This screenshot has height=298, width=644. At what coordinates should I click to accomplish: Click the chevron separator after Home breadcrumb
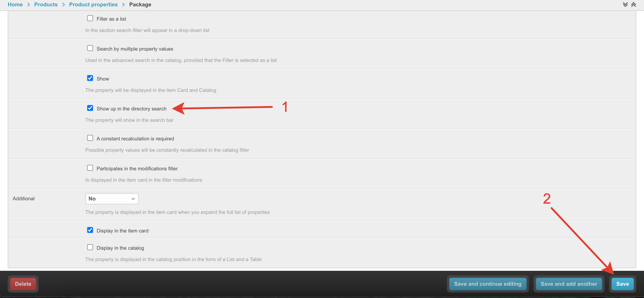click(29, 5)
